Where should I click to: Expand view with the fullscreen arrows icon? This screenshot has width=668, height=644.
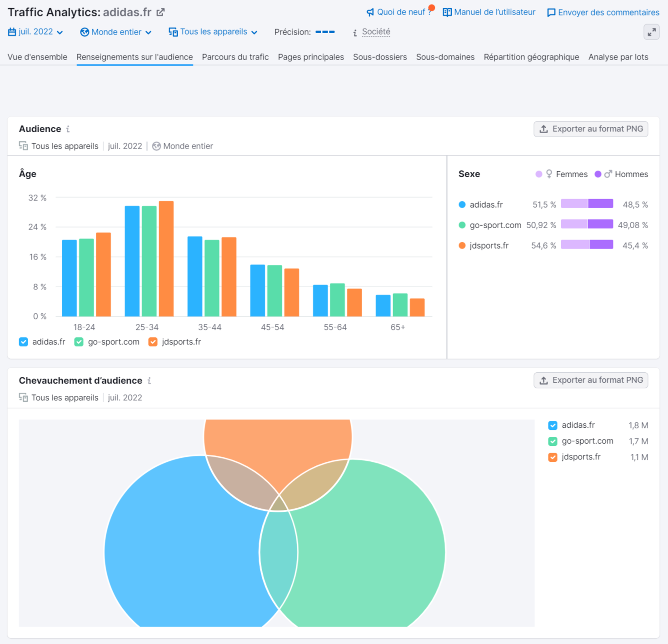652,32
